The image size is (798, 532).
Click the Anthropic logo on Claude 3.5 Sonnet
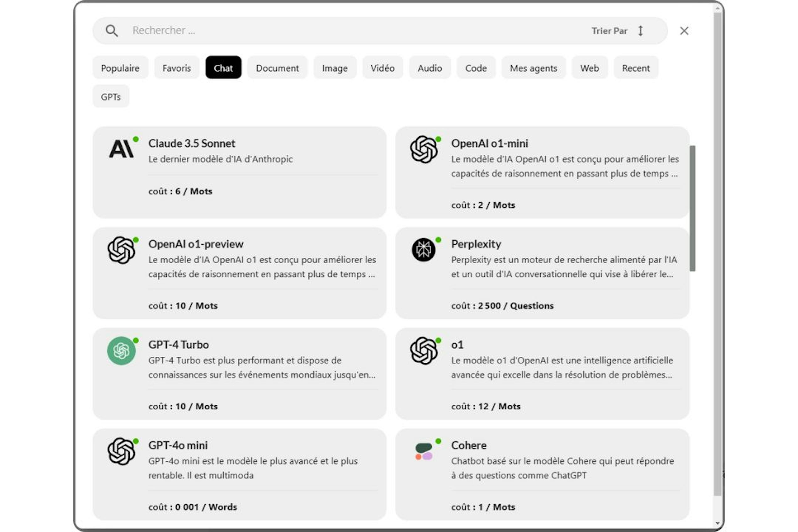(121, 149)
